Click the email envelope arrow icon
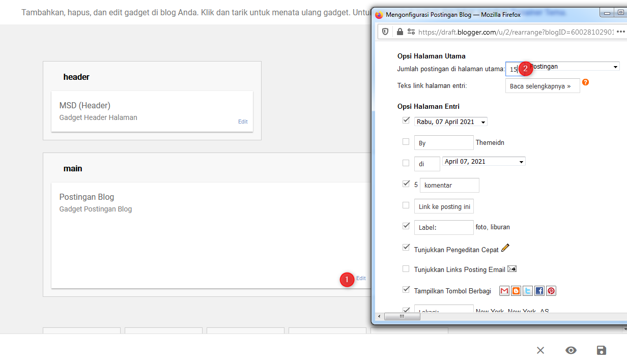The image size is (627, 364). pyautogui.click(x=512, y=269)
